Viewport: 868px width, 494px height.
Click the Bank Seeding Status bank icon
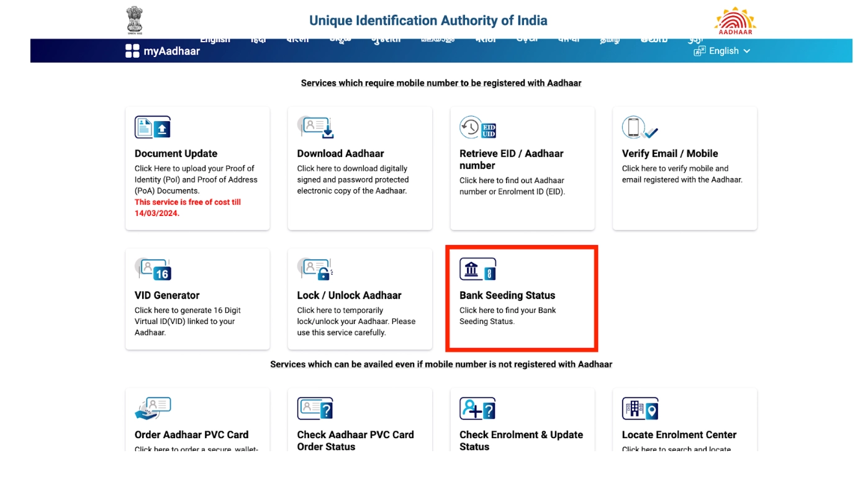478,269
